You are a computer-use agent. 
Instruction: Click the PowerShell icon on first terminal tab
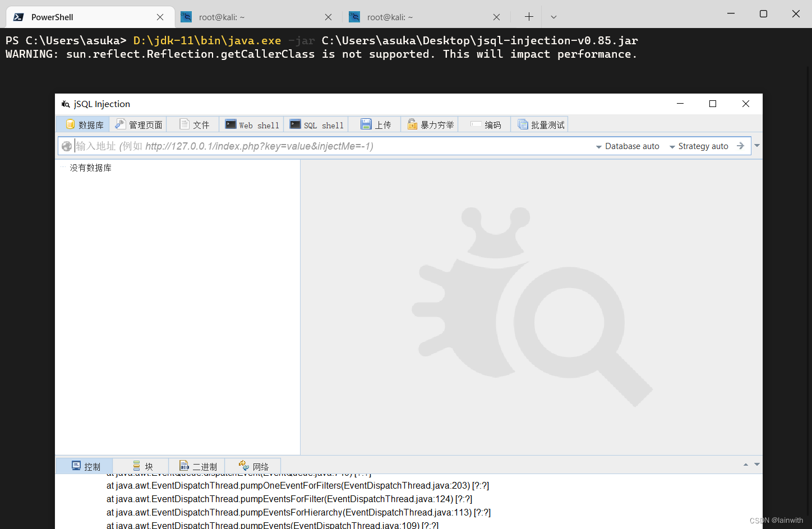pos(19,17)
